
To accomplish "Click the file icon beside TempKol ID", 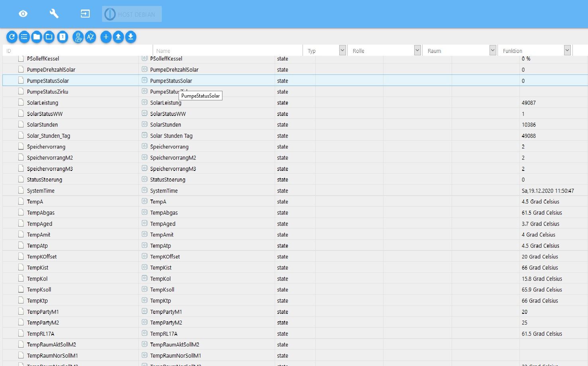I will pyautogui.click(x=21, y=278).
